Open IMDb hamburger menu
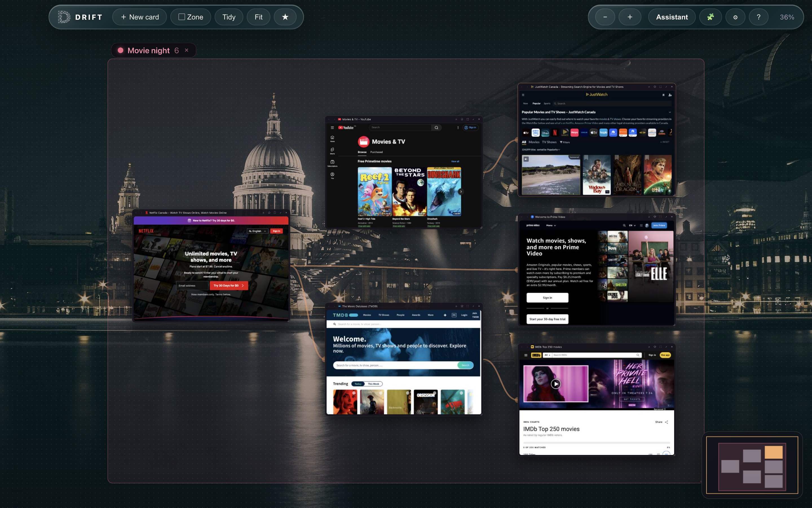This screenshot has height=508, width=812. point(526,355)
